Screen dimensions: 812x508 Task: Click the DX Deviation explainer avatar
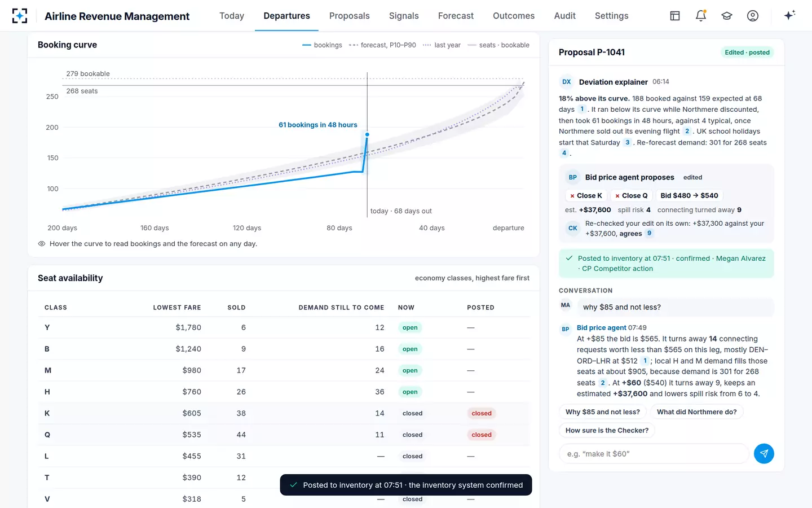pyautogui.click(x=567, y=82)
